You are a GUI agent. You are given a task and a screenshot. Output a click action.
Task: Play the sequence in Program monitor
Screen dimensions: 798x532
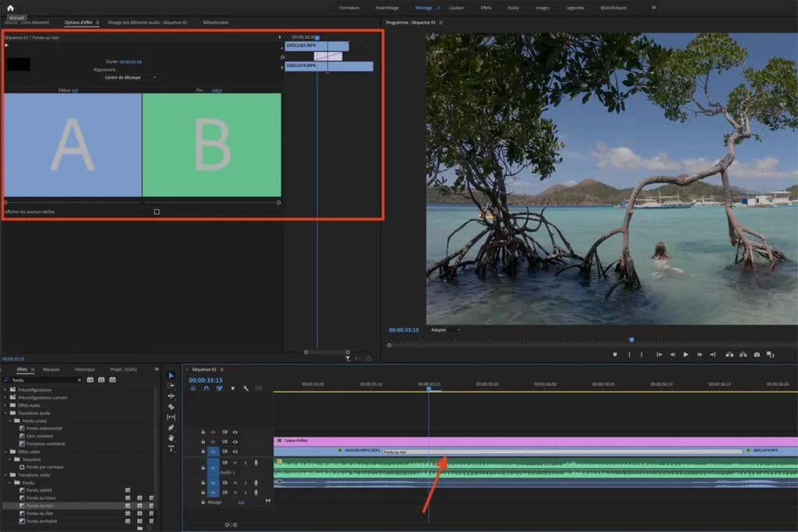pyautogui.click(x=686, y=354)
